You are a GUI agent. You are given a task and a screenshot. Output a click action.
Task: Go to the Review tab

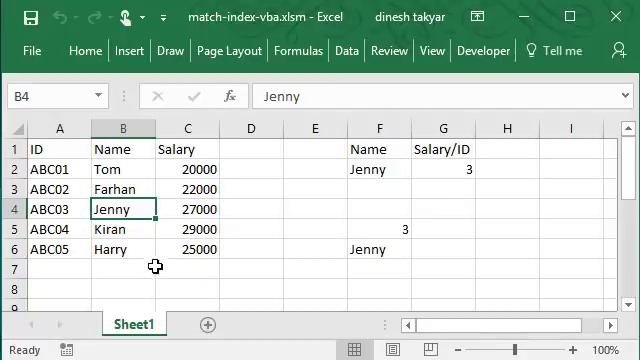[x=389, y=51]
